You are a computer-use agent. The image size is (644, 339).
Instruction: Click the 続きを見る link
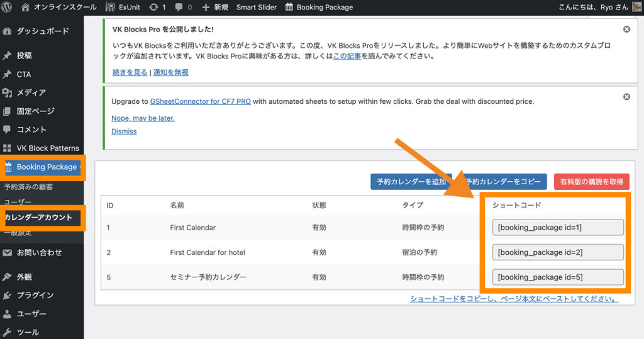coord(130,72)
